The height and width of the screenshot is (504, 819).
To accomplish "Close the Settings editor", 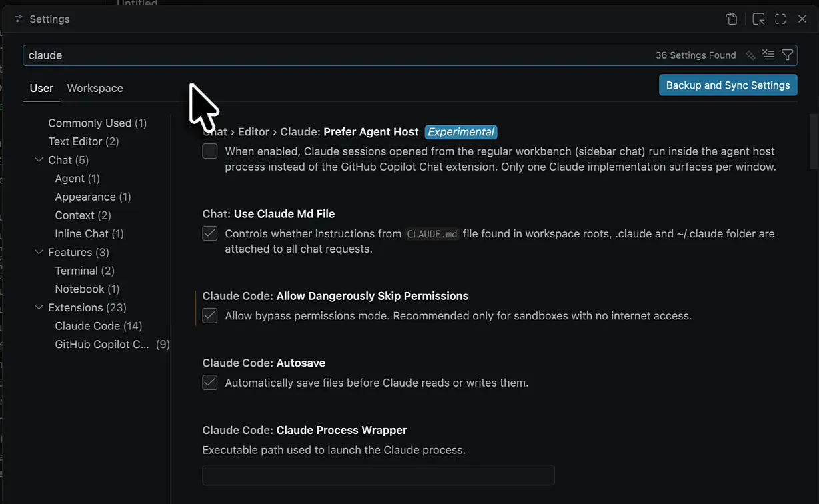I will coord(802,19).
